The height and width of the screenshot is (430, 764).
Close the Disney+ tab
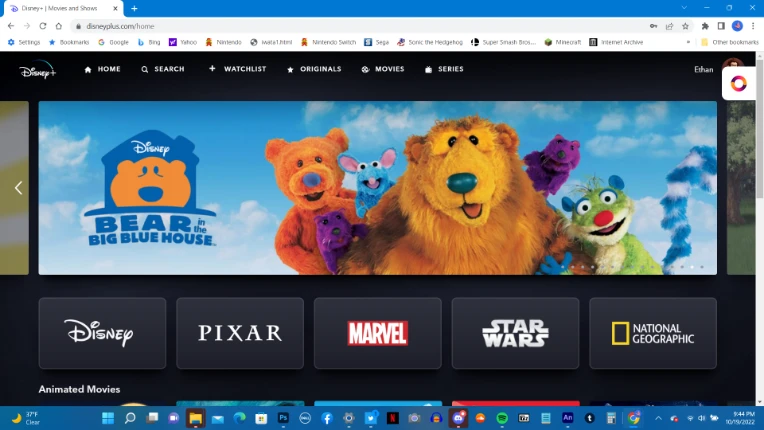tap(115, 8)
